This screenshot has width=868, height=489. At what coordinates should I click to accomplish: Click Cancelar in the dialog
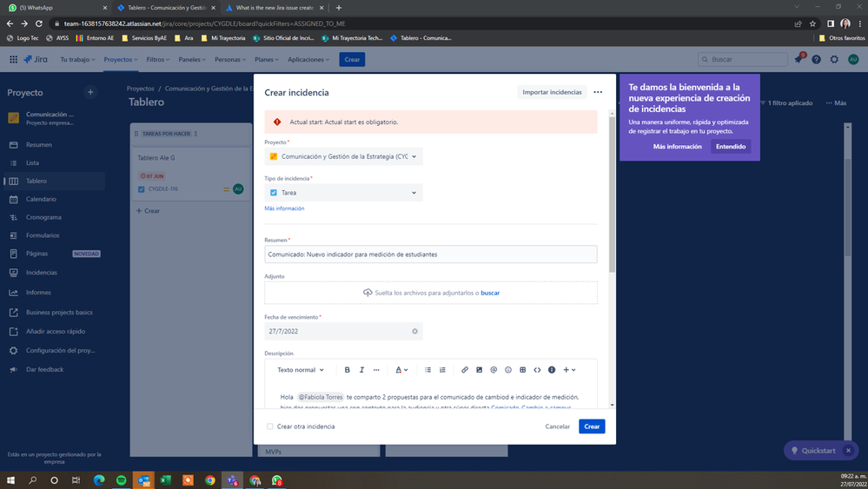pyautogui.click(x=558, y=426)
